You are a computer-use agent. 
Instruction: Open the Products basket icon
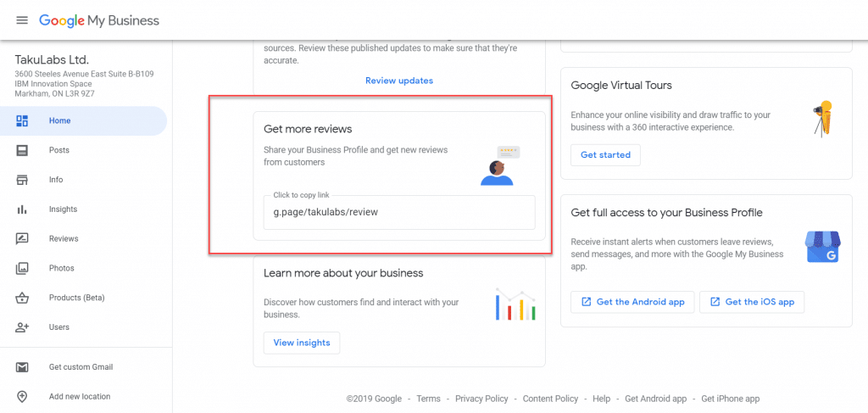point(21,298)
